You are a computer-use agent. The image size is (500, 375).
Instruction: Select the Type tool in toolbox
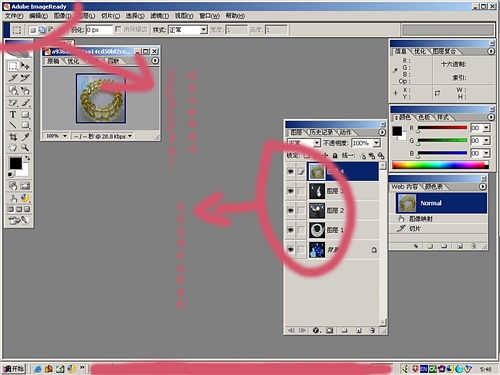(x=13, y=114)
